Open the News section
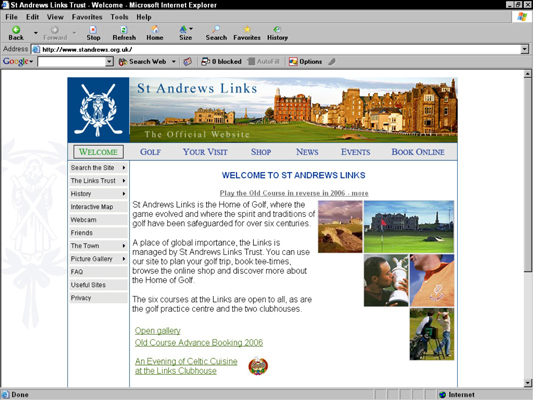This screenshot has height=400, width=533. click(x=307, y=152)
